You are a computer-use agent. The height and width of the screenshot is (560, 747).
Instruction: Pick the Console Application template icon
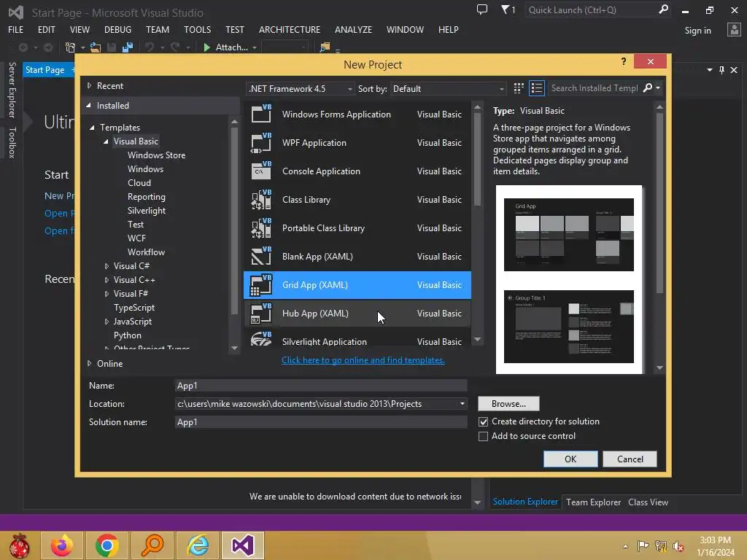(x=261, y=171)
